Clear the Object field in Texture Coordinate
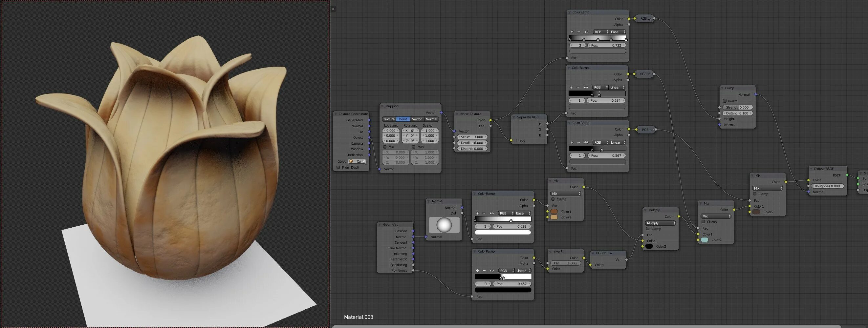Viewport: 868px width, 328px height. coord(364,161)
